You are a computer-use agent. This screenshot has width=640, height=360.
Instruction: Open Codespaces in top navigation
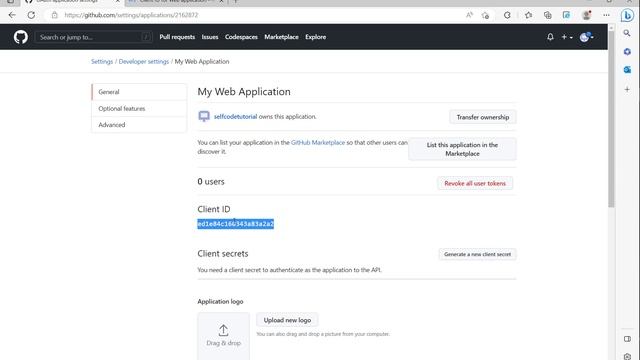(x=241, y=37)
